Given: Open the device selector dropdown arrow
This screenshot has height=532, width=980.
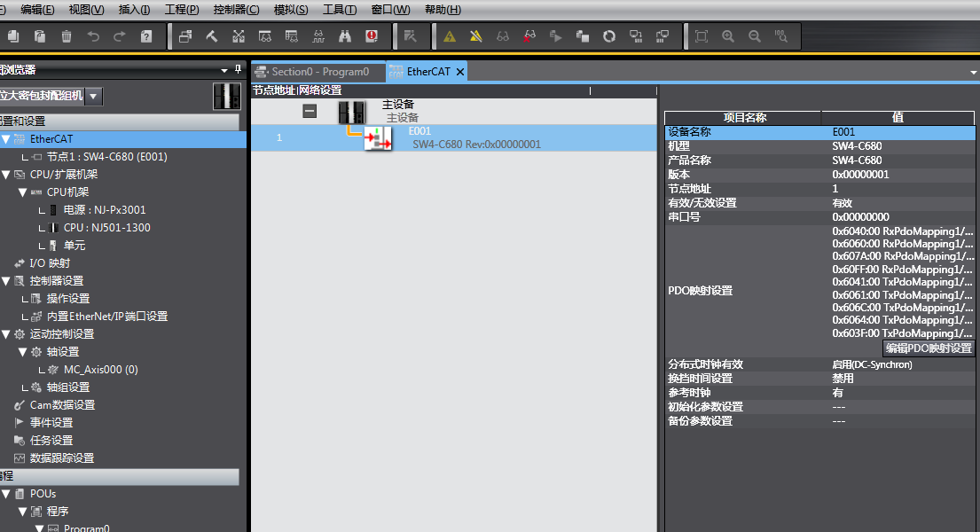Looking at the screenshot, I should coord(93,96).
